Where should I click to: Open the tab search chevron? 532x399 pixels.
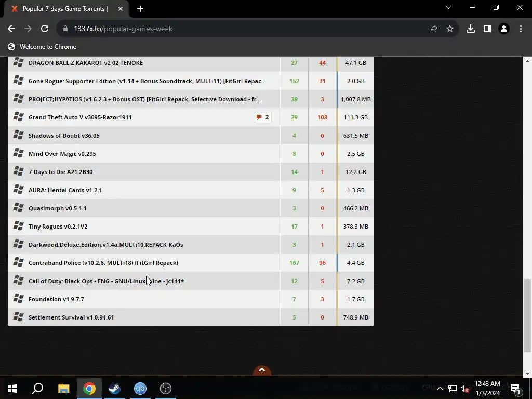point(448,7)
